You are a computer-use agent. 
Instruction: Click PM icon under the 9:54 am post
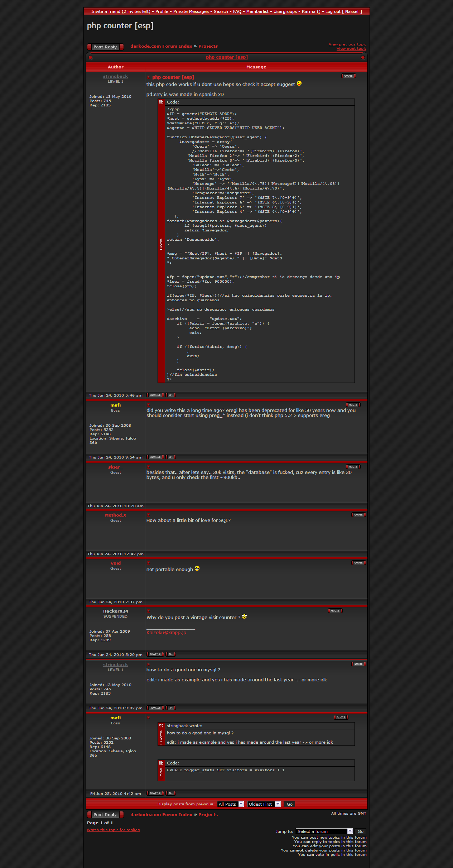tap(170, 457)
